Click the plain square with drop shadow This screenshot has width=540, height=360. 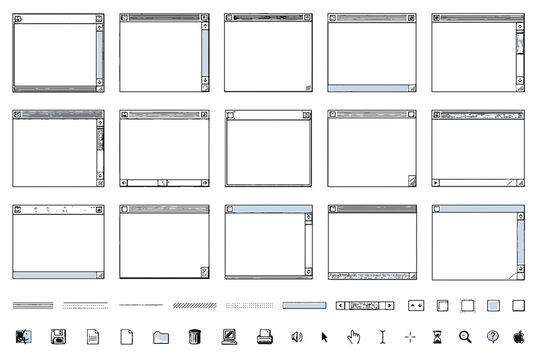point(518,306)
